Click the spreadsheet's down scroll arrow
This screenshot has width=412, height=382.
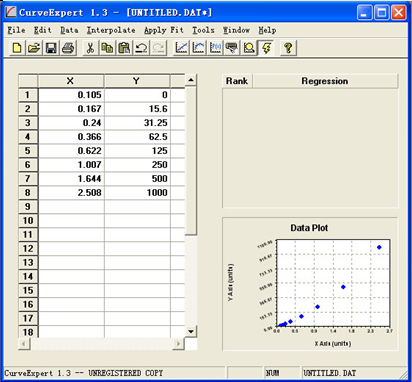[x=191, y=331]
